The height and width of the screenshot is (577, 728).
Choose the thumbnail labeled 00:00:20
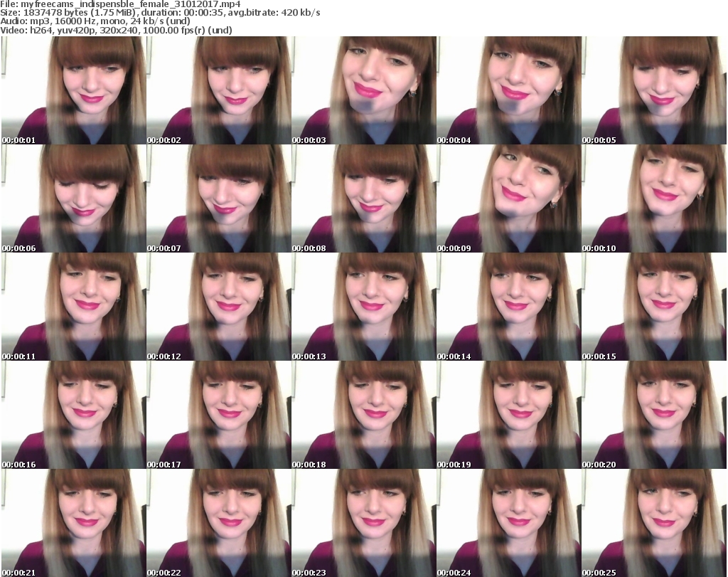[x=653, y=415]
